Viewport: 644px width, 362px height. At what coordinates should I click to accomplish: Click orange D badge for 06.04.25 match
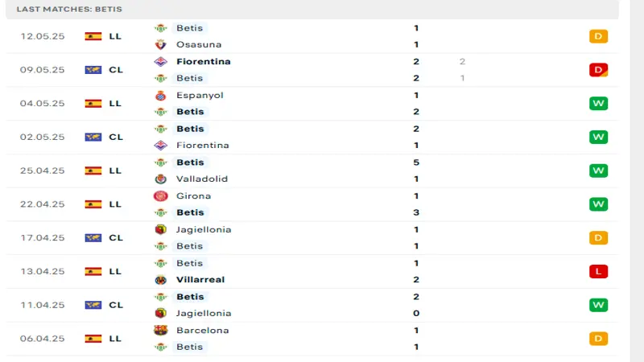click(x=598, y=339)
